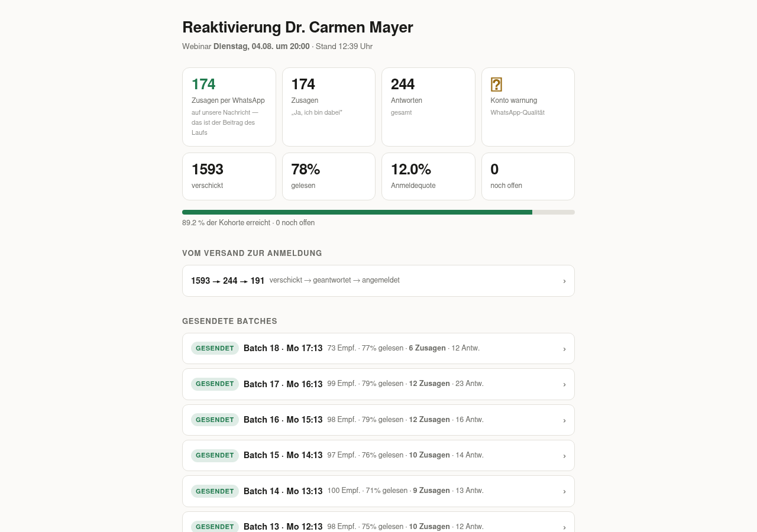Image resolution: width=757 pixels, height=532 pixels.
Task: Click the GESENDET badge of Batch 18
Action: [215, 348]
